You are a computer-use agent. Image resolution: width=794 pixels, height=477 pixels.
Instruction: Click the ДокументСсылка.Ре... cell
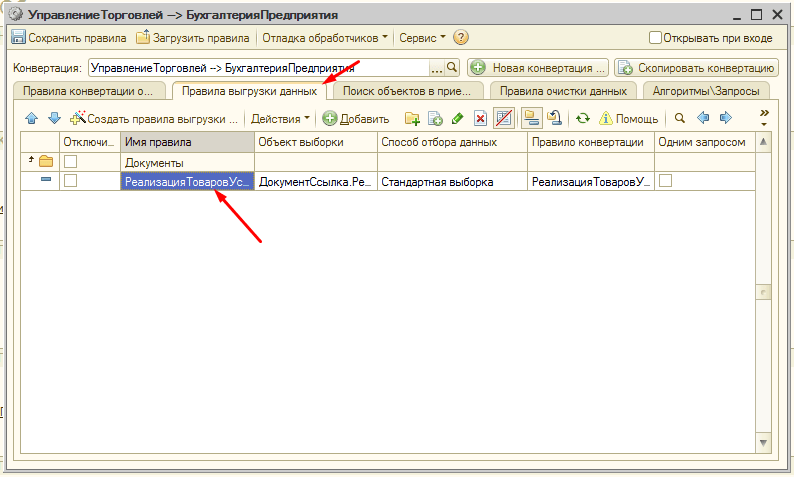pos(316,181)
